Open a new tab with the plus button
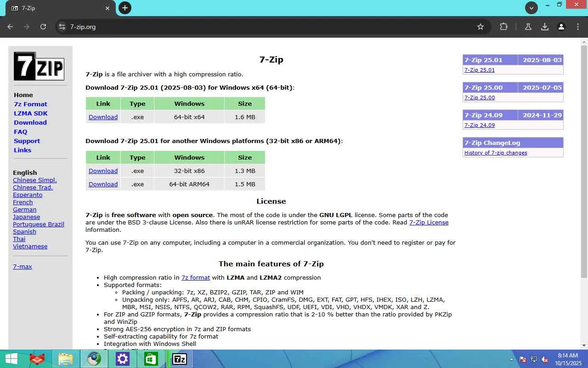The width and height of the screenshot is (588, 368). [124, 8]
